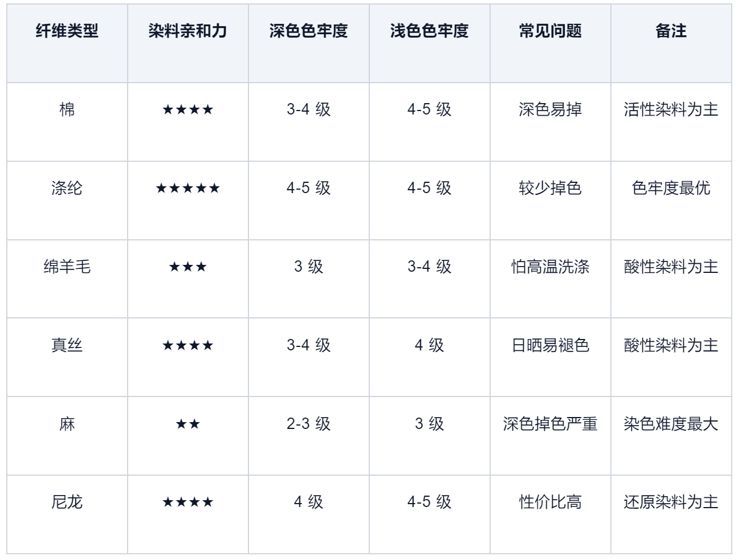The image size is (738, 560).
Task: Select the "还原染料为主" note cell
Action: click(671, 502)
